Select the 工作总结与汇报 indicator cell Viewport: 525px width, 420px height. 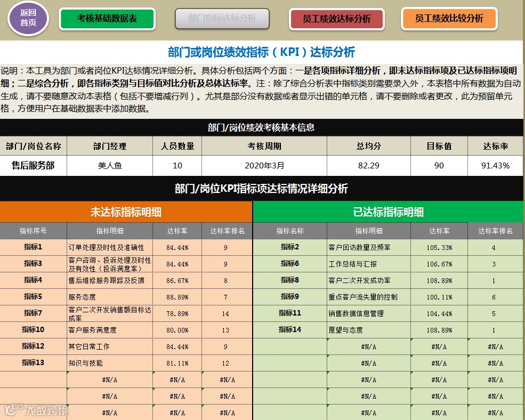369,264
